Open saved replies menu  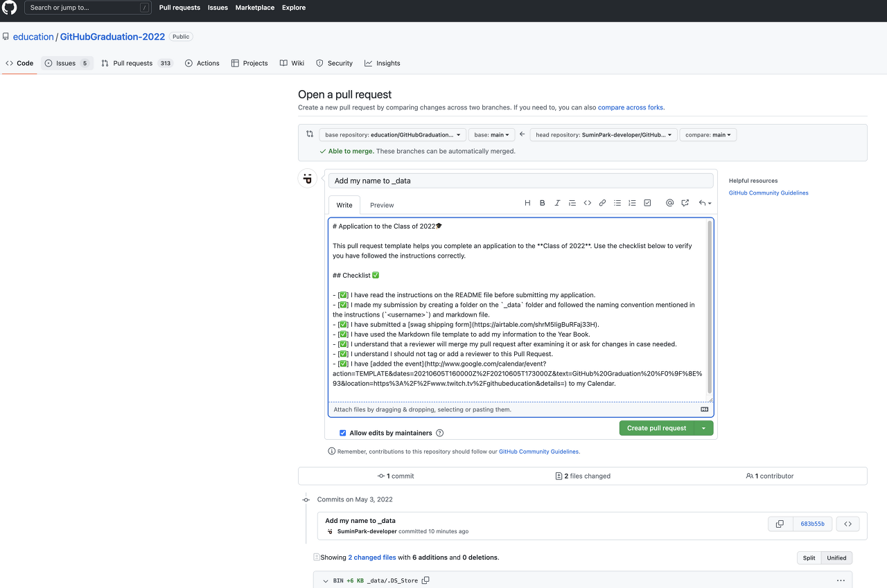click(705, 203)
